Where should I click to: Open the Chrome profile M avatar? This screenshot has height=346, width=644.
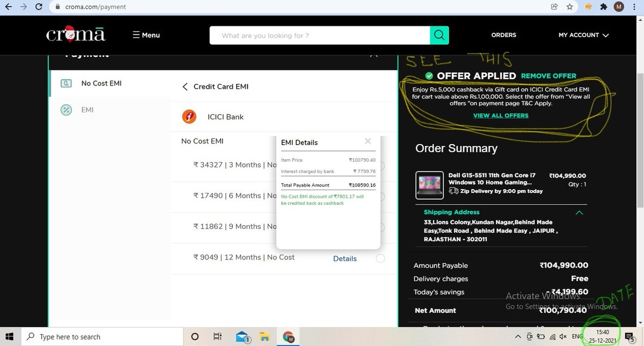(619, 7)
